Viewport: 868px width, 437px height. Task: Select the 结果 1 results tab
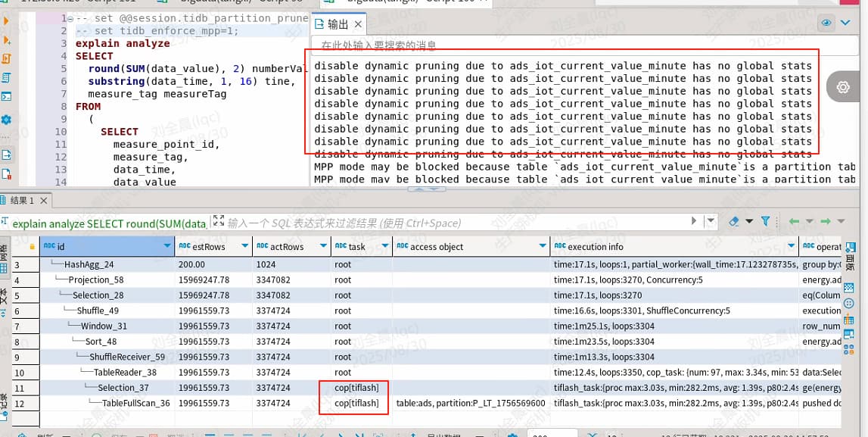click(21, 201)
